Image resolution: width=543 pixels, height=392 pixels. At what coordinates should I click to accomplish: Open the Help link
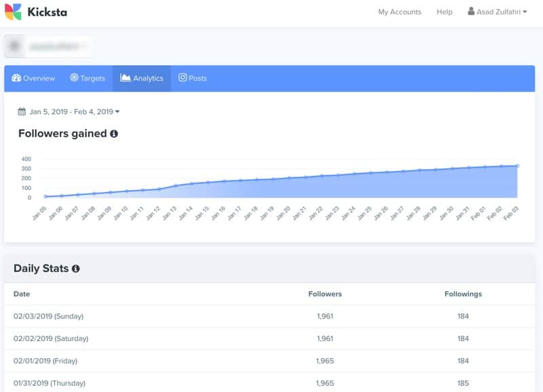click(x=445, y=12)
